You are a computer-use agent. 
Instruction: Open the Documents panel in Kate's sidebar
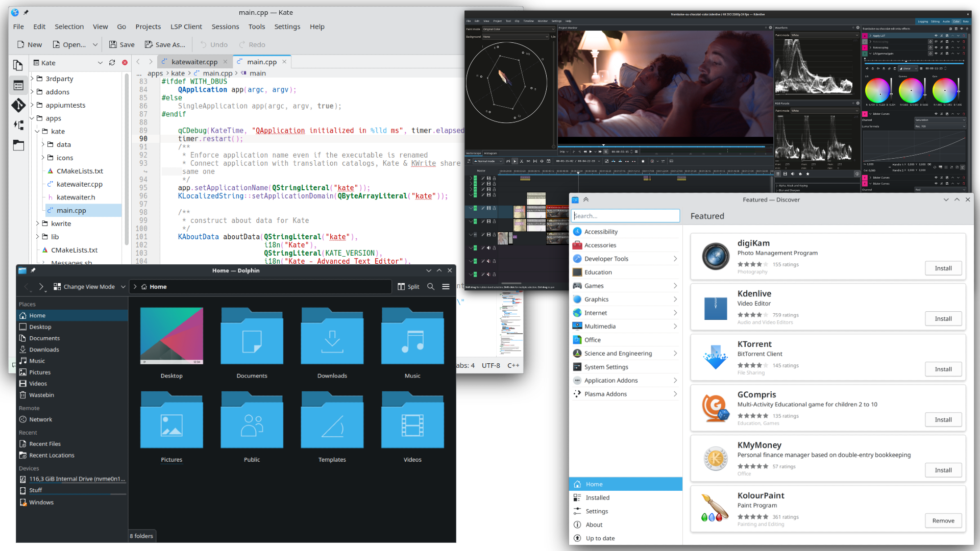[18, 65]
